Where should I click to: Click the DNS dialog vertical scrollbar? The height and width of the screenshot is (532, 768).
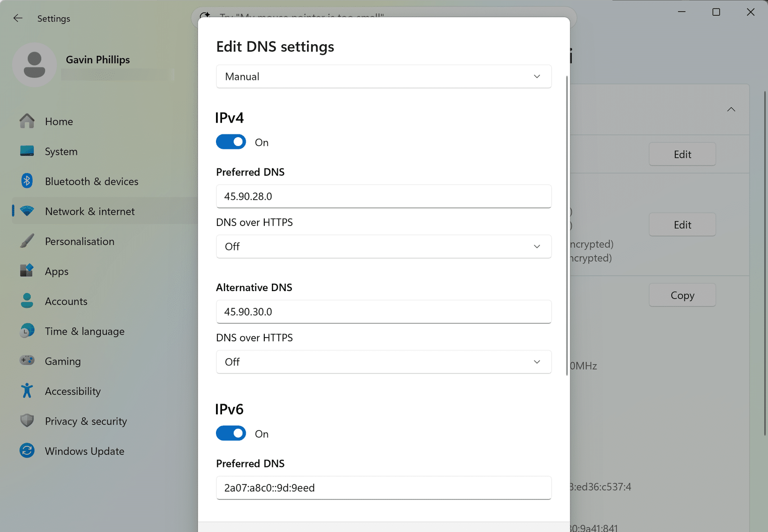coord(567,226)
